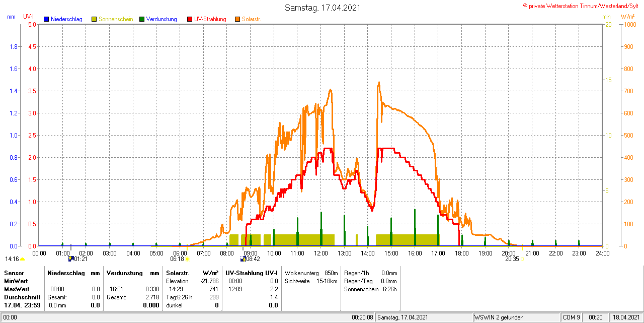This screenshot has height=323, width=644.
Task: Select the Verdunstung legend label
Action: click(162, 19)
